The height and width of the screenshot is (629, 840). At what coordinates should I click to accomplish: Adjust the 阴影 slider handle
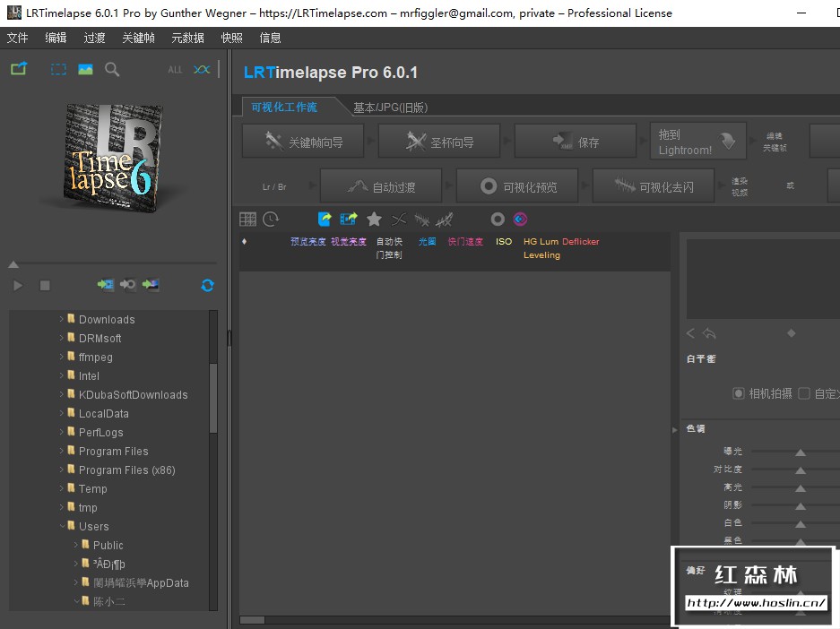801,506
